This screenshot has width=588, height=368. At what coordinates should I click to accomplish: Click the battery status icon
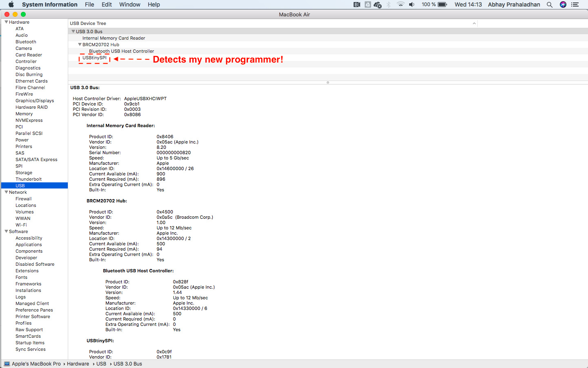click(x=443, y=4)
